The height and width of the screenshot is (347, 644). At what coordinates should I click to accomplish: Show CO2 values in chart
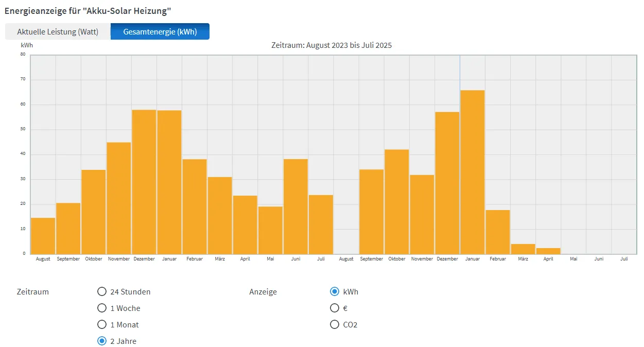(x=335, y=325)
